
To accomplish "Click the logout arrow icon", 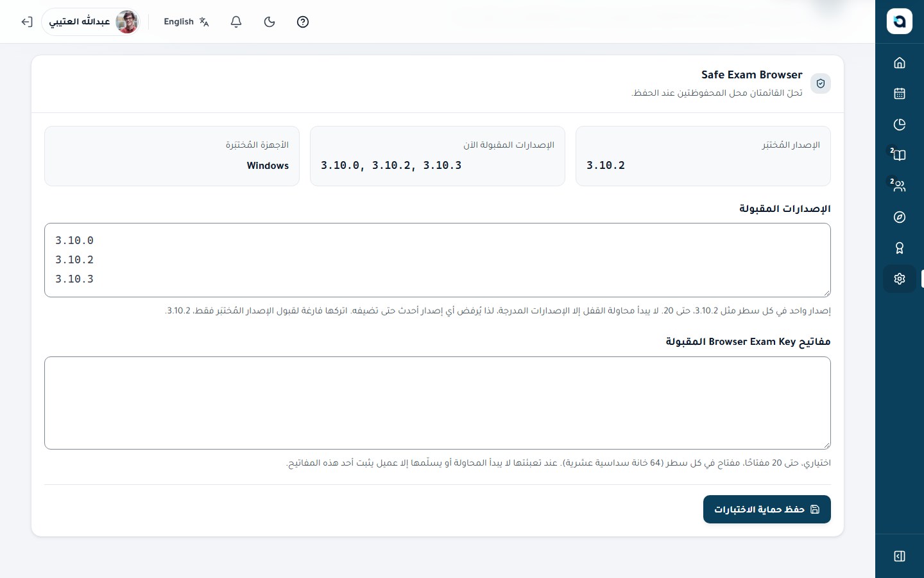I will [26, 22].
